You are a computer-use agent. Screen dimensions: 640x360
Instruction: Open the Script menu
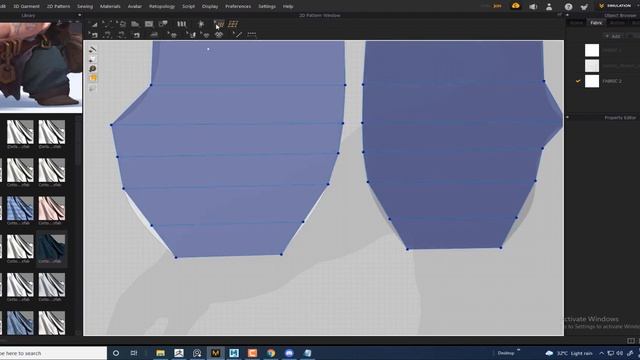click(x=188, y=6)
